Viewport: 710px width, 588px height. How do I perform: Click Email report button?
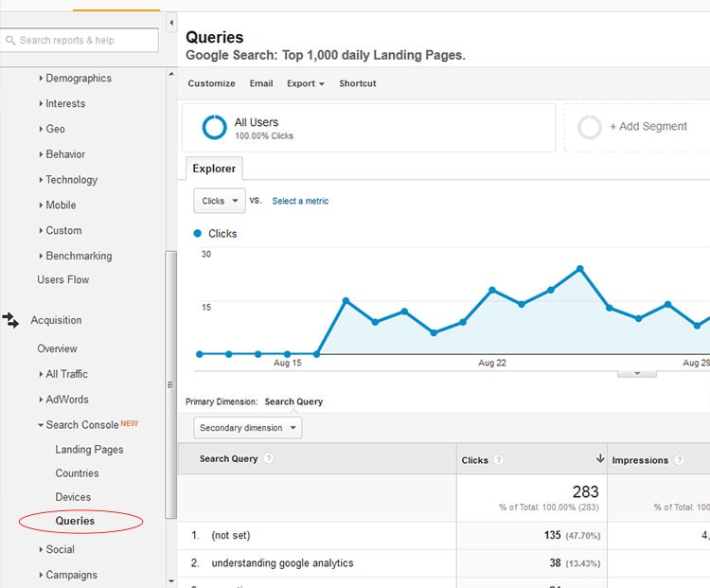tap(261, 83)
